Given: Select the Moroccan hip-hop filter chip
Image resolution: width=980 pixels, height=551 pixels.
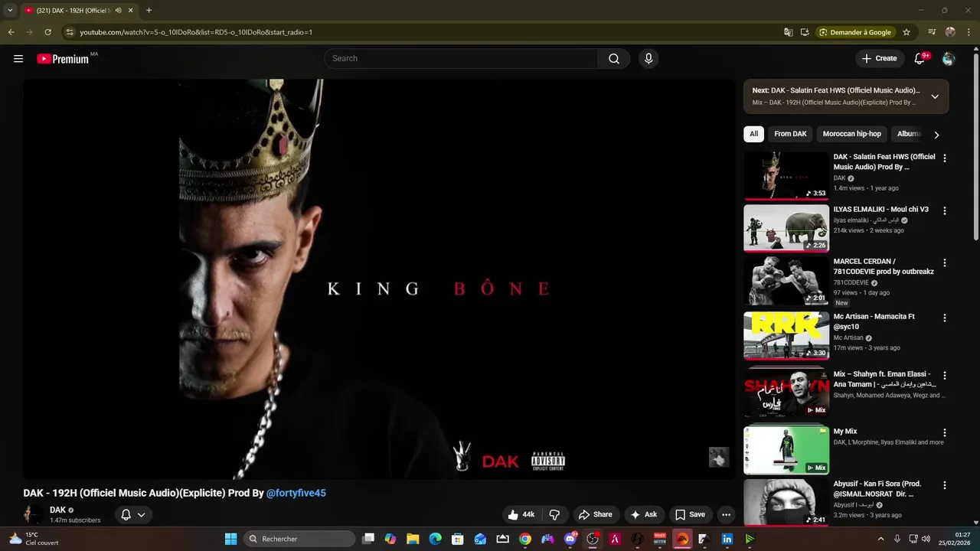Looking at the screenshot, I should (x=851, y=134).
